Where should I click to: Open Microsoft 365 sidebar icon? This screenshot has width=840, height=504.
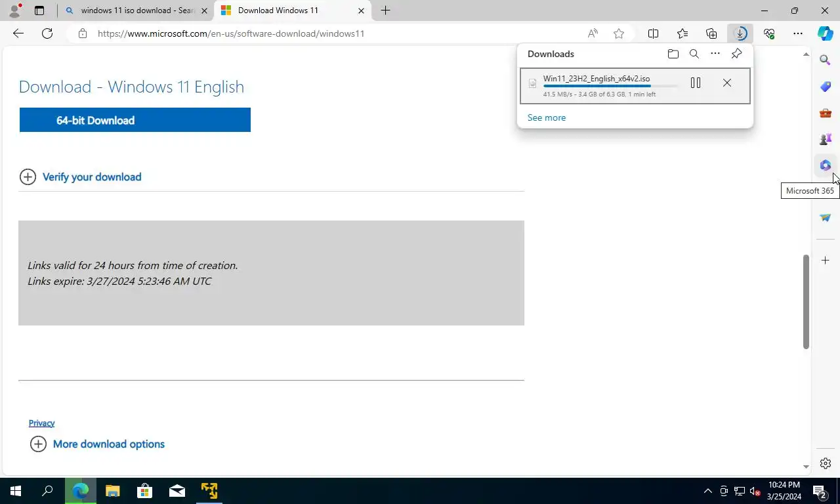[x=826, y=165]
